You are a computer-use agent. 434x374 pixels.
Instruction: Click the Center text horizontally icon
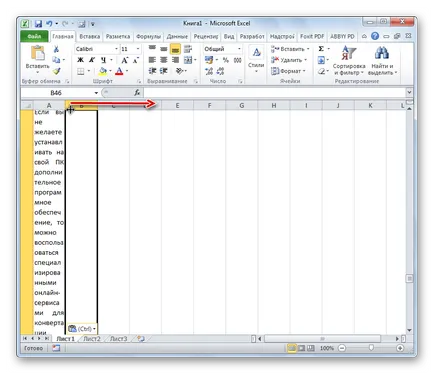pyautogui.click(x=163, y=60)
